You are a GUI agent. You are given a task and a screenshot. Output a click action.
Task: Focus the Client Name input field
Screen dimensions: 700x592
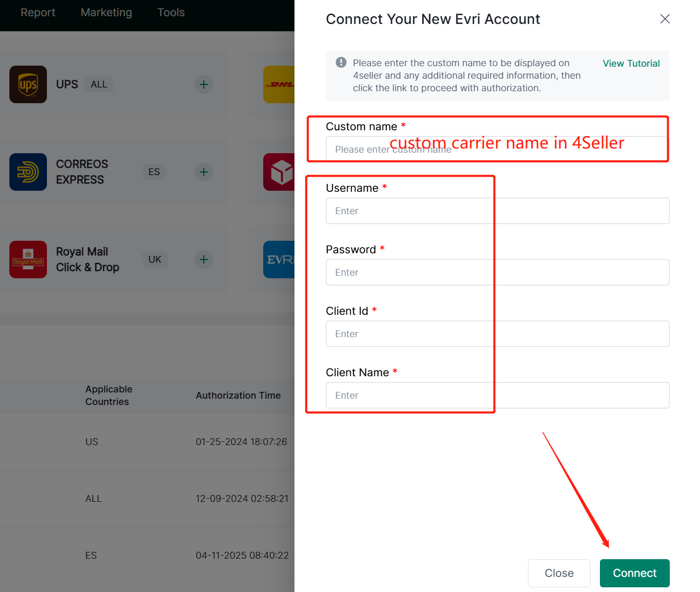(x=498, y=396)
